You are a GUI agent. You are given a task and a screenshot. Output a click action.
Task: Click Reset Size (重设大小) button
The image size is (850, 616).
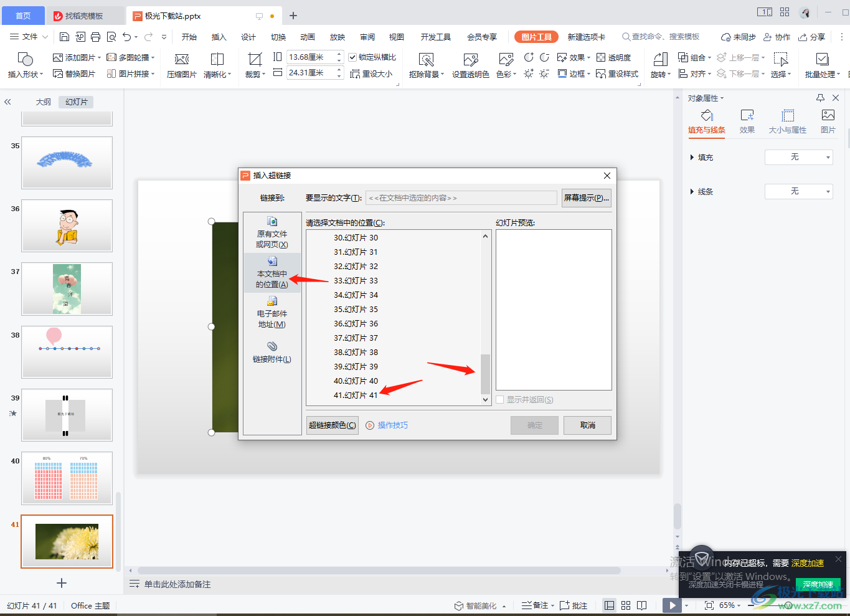tap(371, 73)
